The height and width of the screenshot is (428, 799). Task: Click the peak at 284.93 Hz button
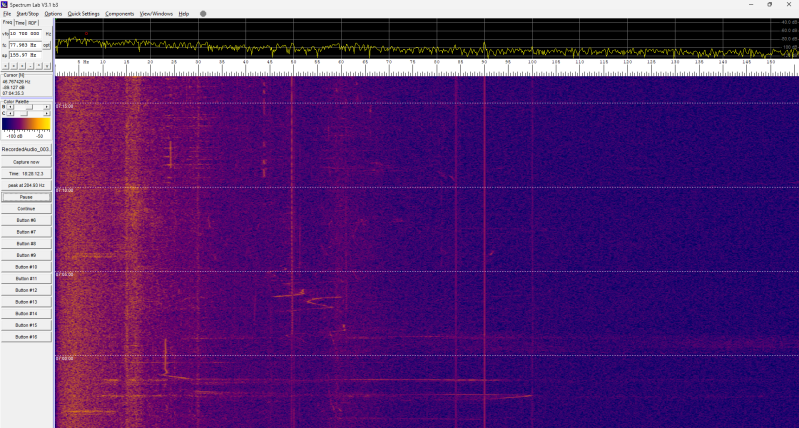26,185
